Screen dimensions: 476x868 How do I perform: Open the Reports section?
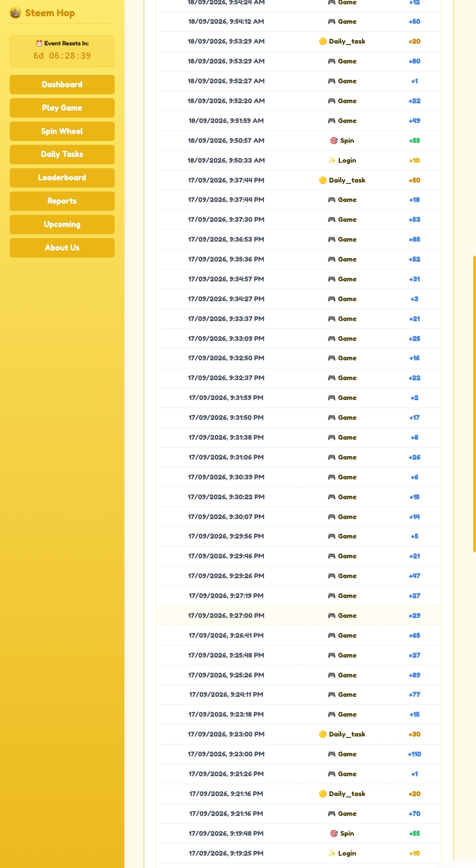62,201
